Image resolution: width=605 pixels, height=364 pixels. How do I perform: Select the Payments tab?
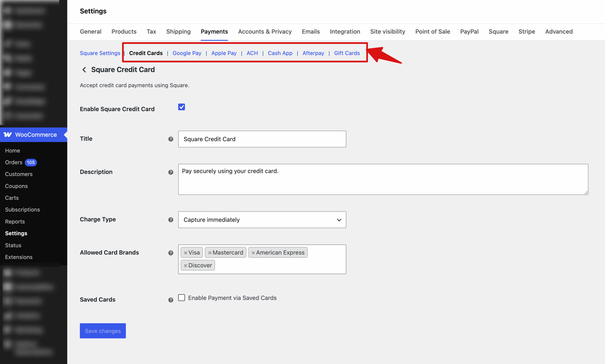[214, 32]
